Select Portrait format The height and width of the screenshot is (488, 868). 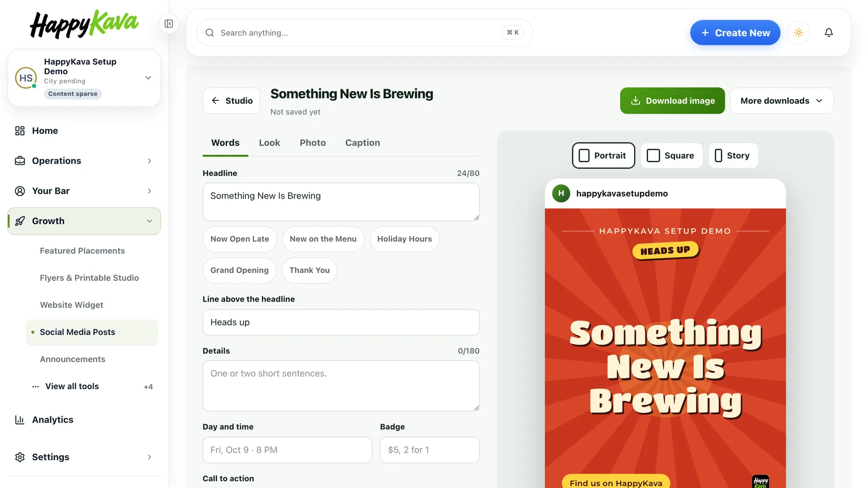(603, 156)
